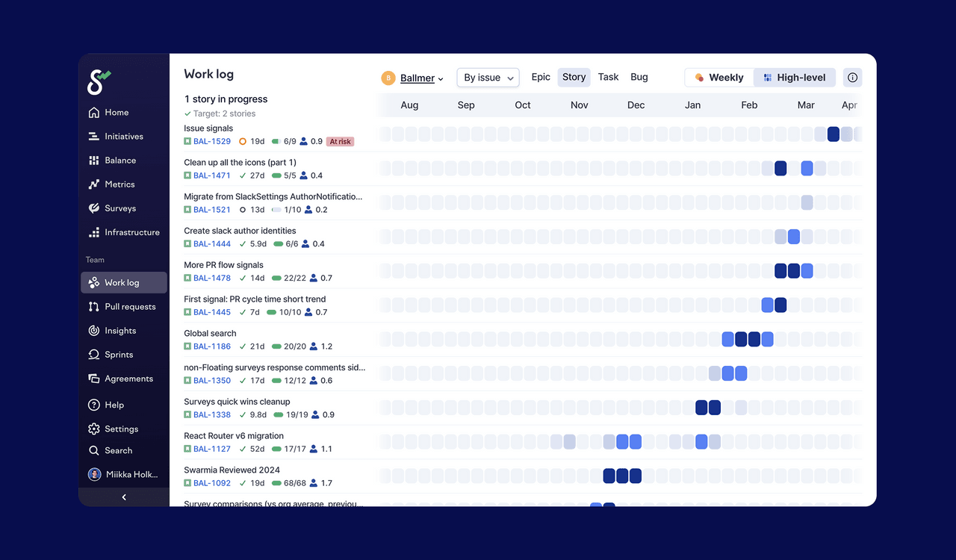Screen dimensions: 956x560
Task: Enable the High-level view
Action: (x=794, y=77)
